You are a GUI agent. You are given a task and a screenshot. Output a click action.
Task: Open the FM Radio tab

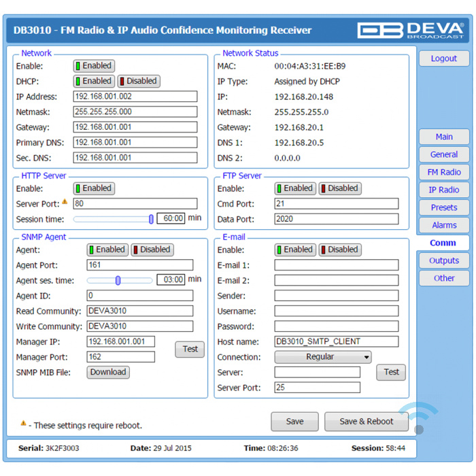(443, 172)
